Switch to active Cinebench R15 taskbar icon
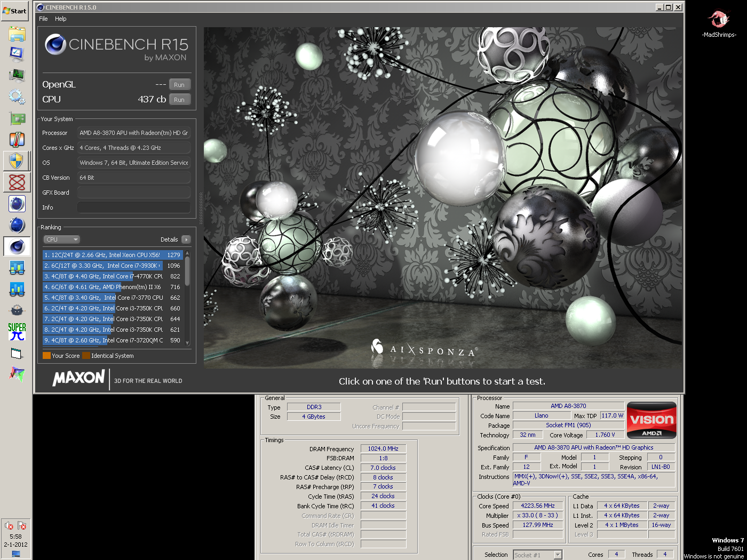 pos(17,246)
